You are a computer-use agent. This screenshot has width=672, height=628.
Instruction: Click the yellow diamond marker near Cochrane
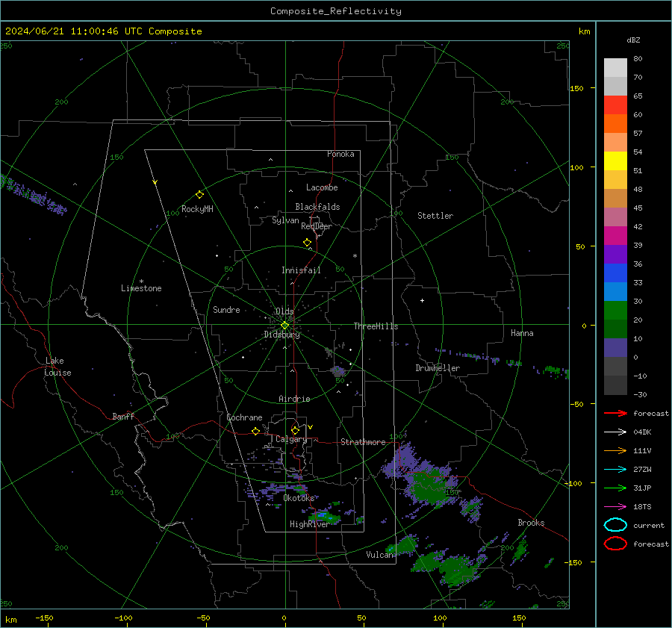click(256, 431)
